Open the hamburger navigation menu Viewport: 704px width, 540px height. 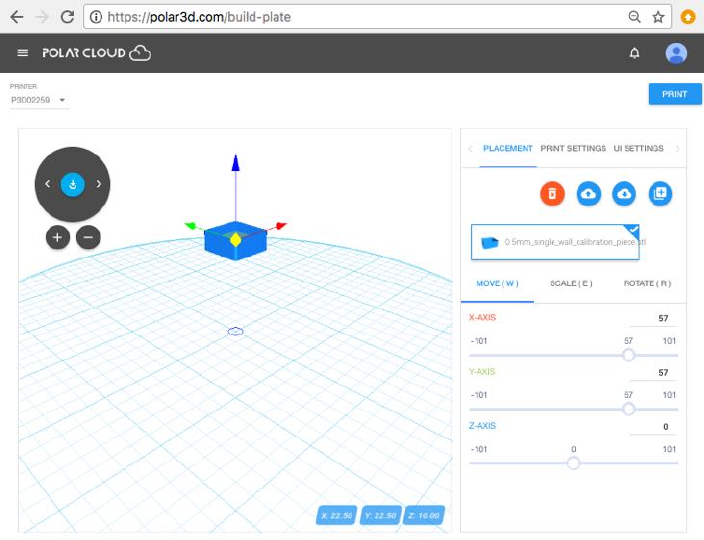click(22, 53)
